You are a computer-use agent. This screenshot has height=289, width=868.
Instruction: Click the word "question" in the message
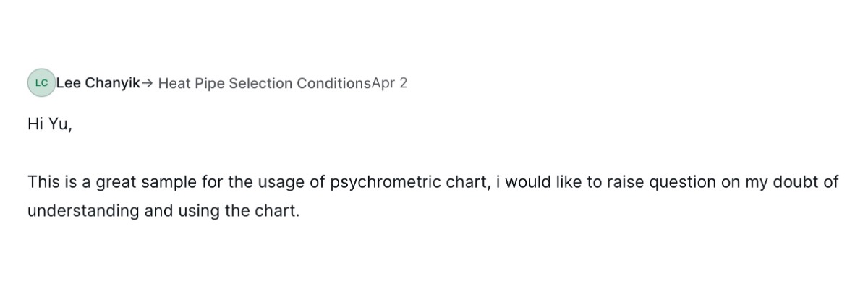pos(683,182)
